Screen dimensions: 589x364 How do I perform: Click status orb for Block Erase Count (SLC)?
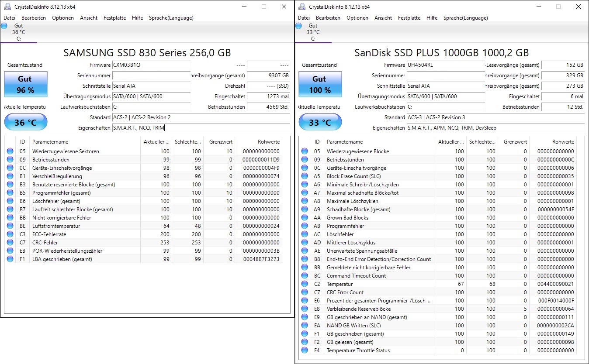pyautogui.click(x=305, y=176)
